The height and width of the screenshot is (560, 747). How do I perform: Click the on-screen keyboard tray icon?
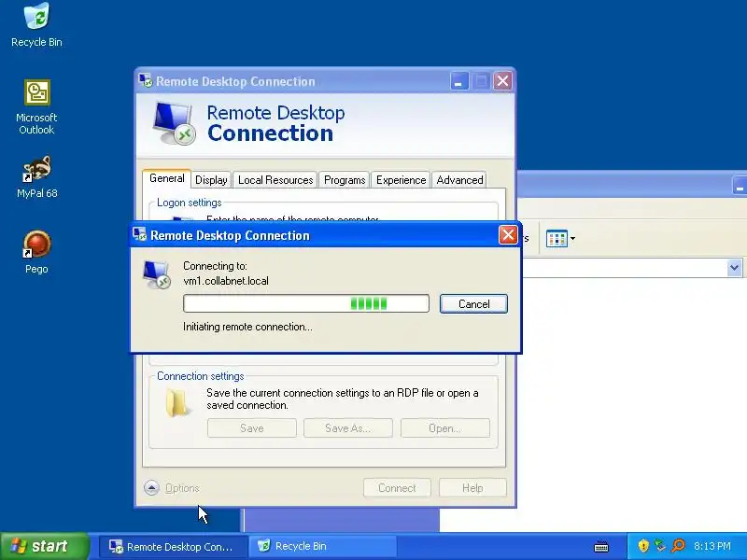click(x=601, y=546)
